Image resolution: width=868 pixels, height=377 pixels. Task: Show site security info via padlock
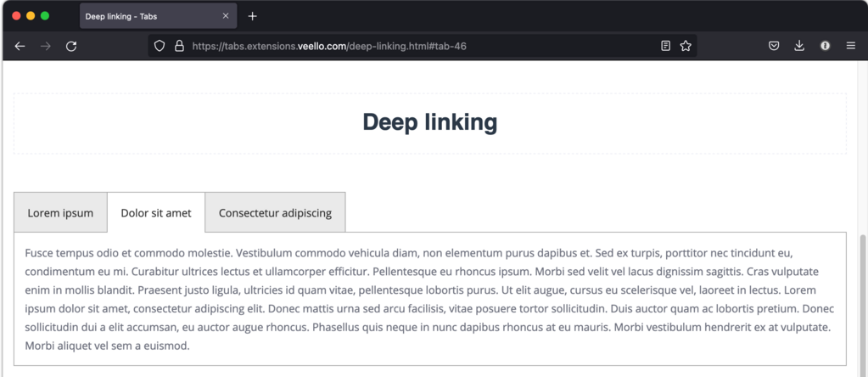pyautogui.click(x=179, y=46)
